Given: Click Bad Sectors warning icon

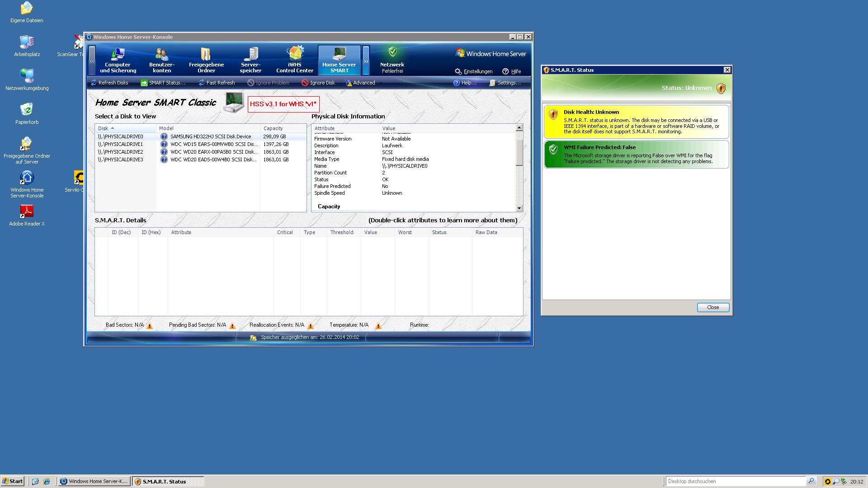Looking at the screenshot, I should (x=150, y=325).
